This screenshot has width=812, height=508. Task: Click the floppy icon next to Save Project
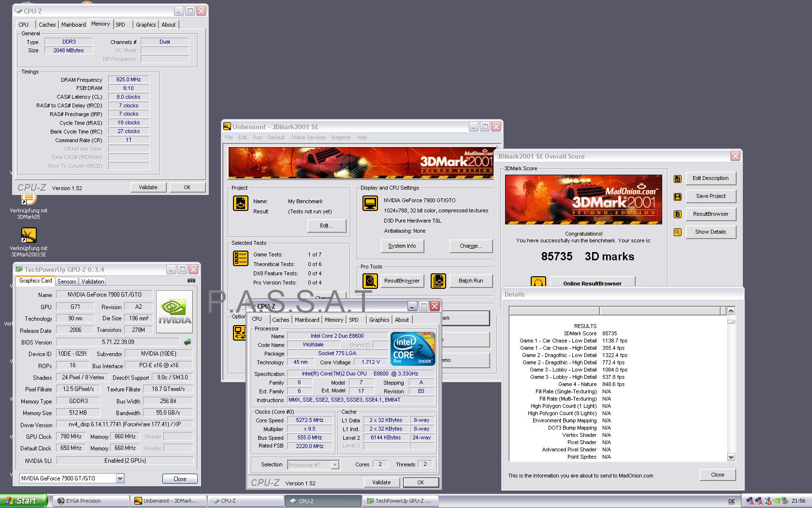(678, 196)
